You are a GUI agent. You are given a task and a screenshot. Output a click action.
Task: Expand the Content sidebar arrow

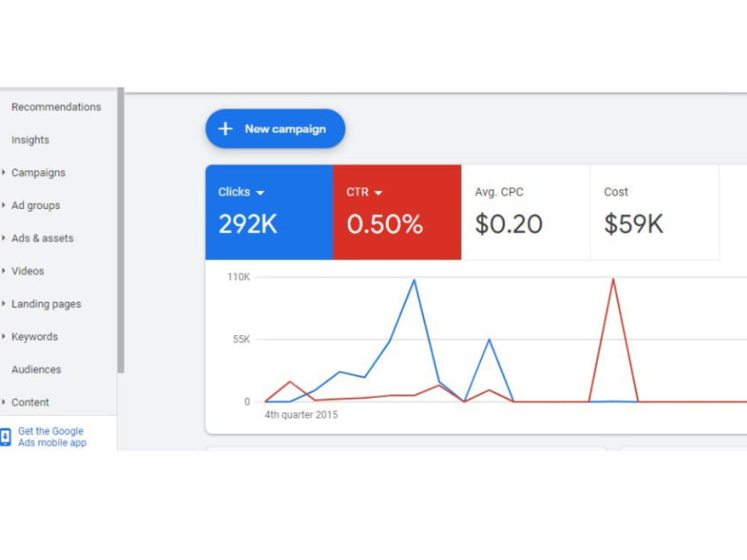click(3, 402)
